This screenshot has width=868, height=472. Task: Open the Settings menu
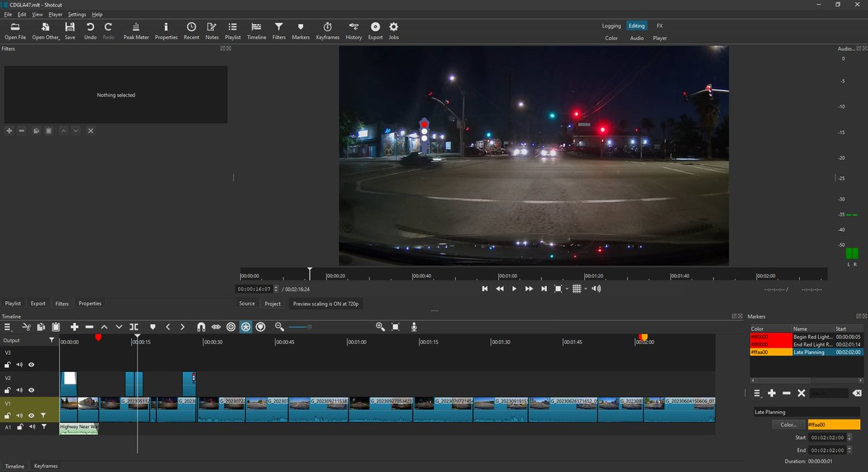point(77,14)
